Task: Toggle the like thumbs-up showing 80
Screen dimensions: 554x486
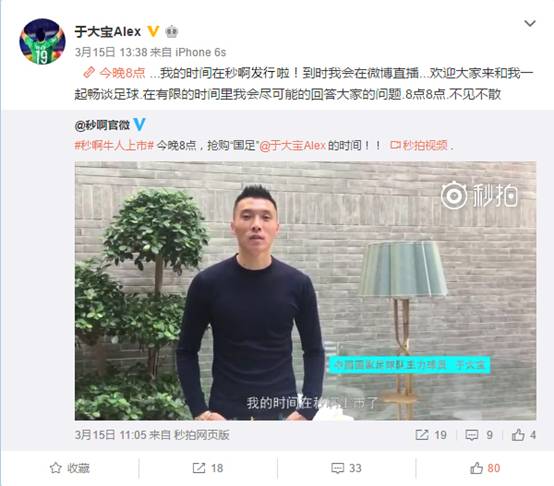Action: point(485,468)
